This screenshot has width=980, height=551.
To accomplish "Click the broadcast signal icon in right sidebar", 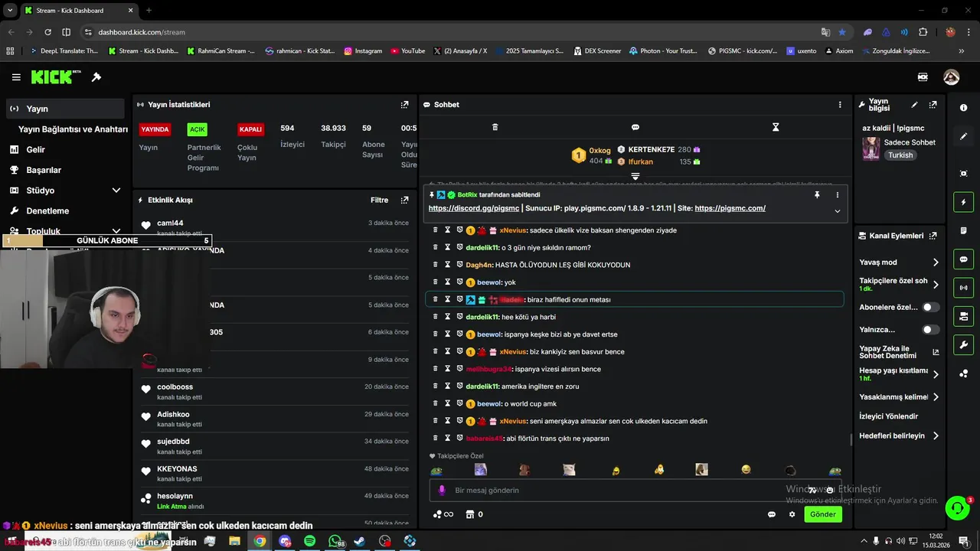I will pos(963,288).
